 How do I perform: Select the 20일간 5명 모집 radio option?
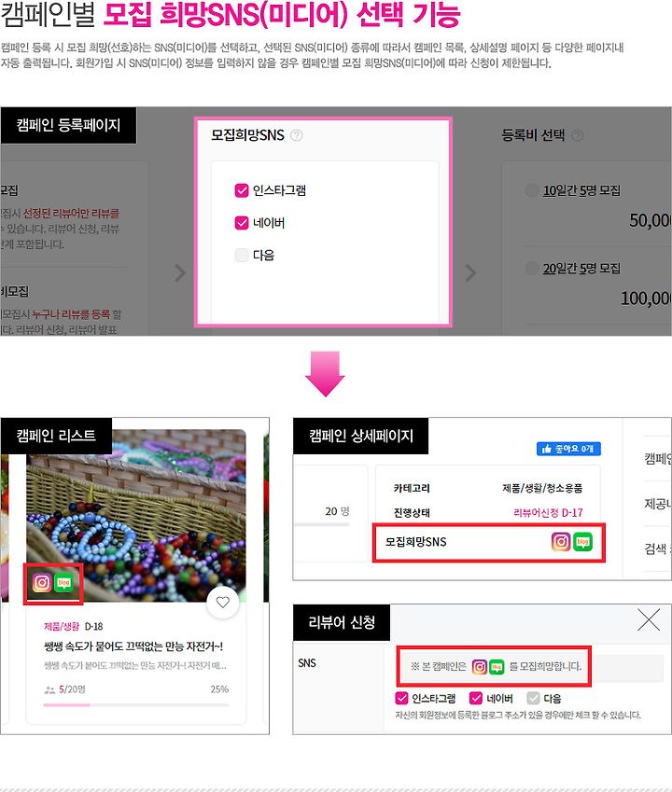click(532, 269)
